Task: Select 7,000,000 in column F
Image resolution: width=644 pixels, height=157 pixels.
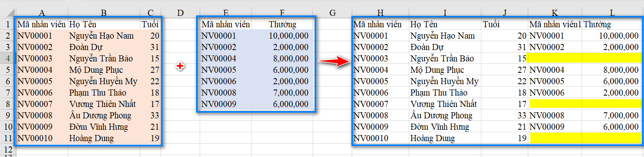Action: [291, 93]
